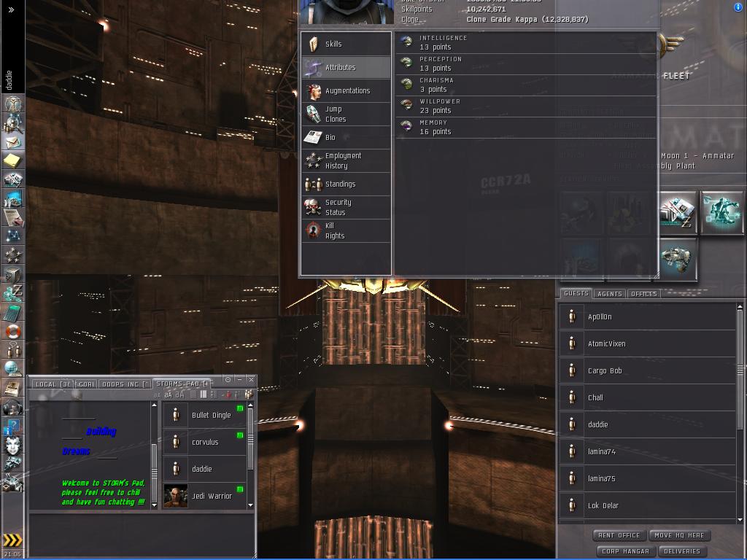Select Jump Clones in character sheet menu
This screenshot has width=747, height=560.
tap(347, 114)
